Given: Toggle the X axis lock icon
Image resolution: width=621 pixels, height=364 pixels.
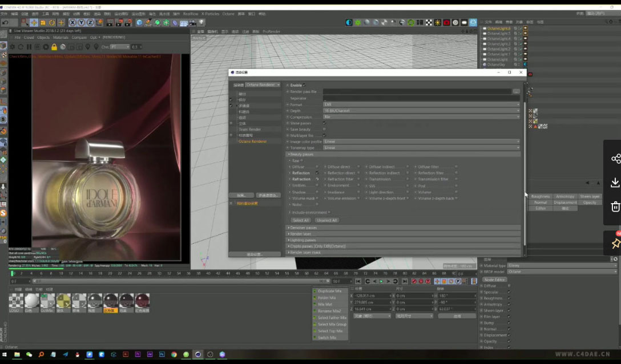Looking at the screenshot, I should 72,23.
